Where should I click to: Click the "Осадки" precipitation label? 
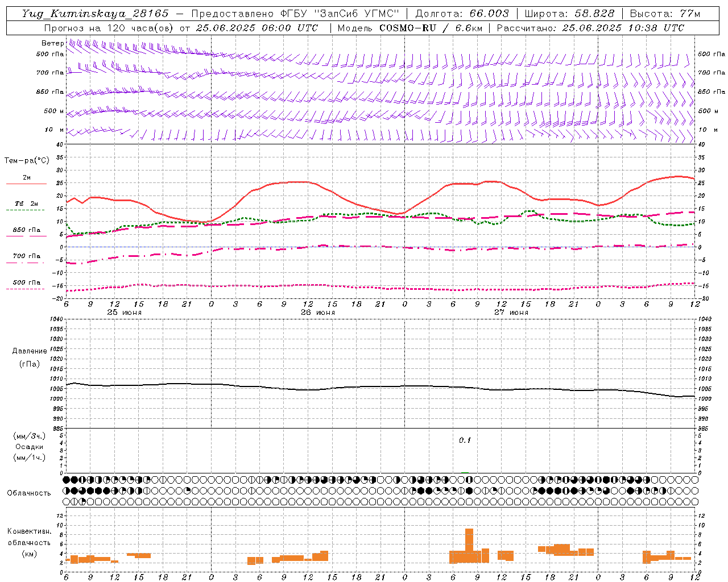point(30,447)
